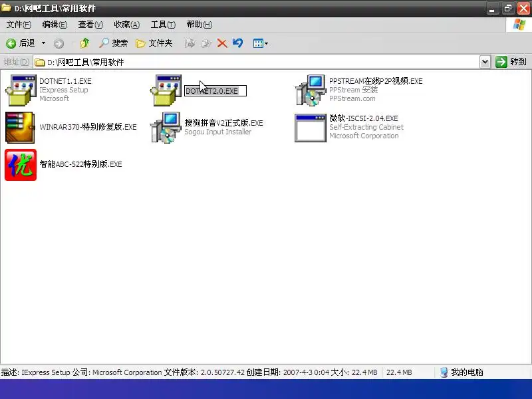Restore down the explorer window
This screenshot has width=532, height=399.
pos(507,9)
